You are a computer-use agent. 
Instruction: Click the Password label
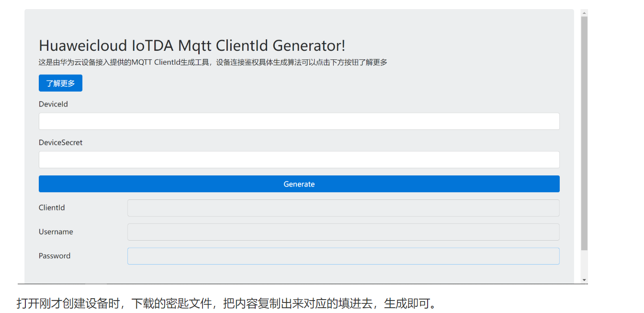click(55, 255)
